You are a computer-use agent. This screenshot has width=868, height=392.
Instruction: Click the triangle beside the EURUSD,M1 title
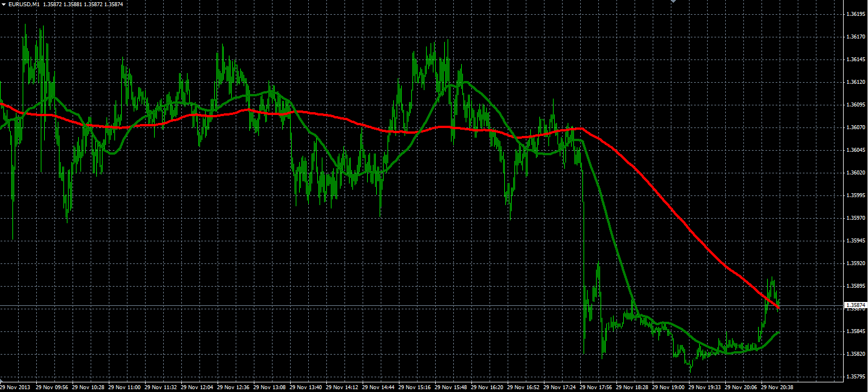point(3,5)
